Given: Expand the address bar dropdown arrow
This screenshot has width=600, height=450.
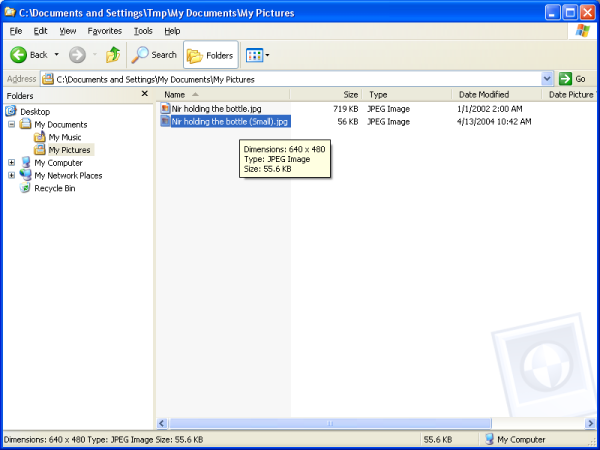Looking at the screenshot, I should tap(547, 79).
